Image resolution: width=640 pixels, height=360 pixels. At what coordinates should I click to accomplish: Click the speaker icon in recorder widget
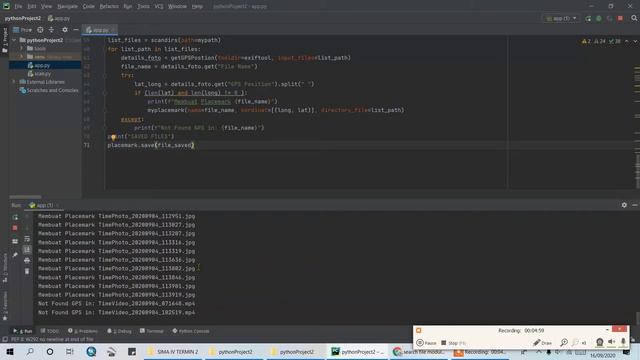611,342
